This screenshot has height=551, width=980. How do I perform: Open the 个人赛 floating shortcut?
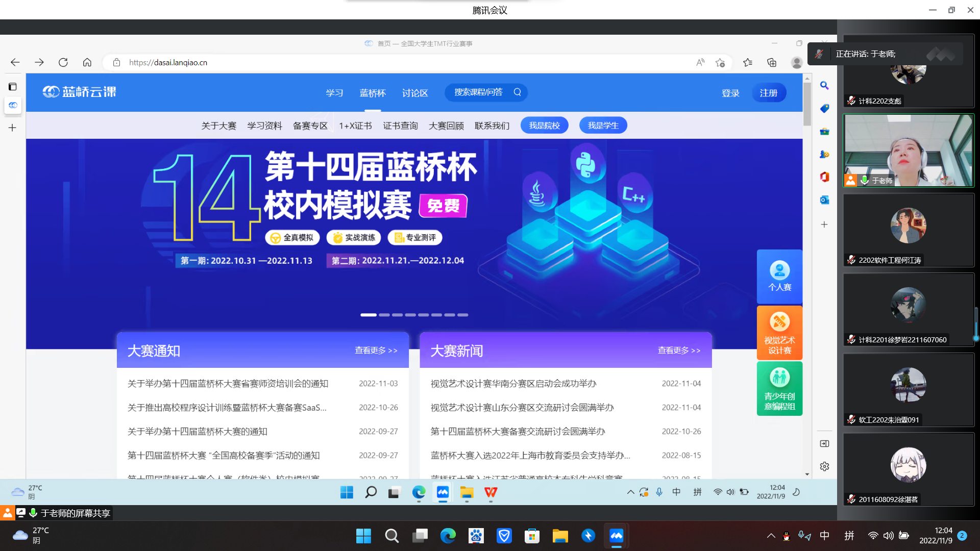(x=779, y=277)
